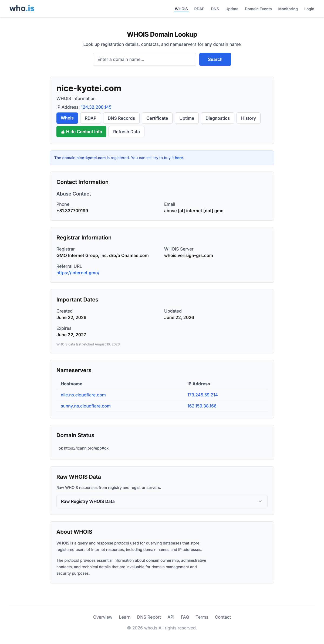The height and width of the screenshot is (644, 324).
Task: View the Diagnostics tab
Action: tap(218, 118)
